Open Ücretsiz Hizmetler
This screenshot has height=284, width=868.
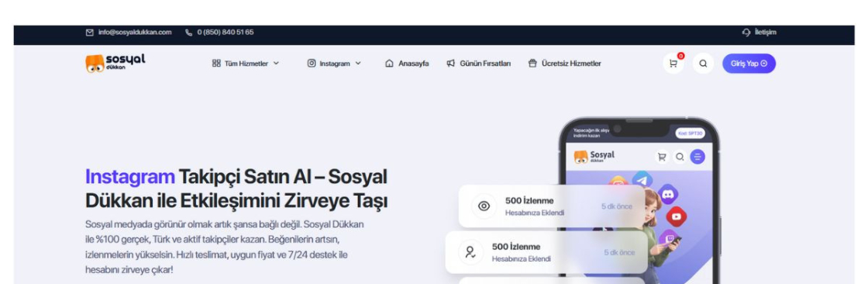coord(565,64)
